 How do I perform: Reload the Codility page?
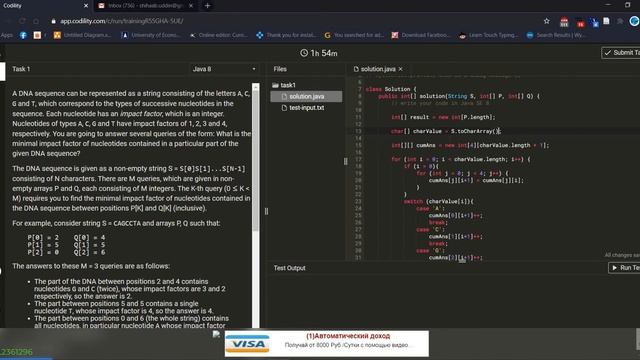(x=22, y=21)
